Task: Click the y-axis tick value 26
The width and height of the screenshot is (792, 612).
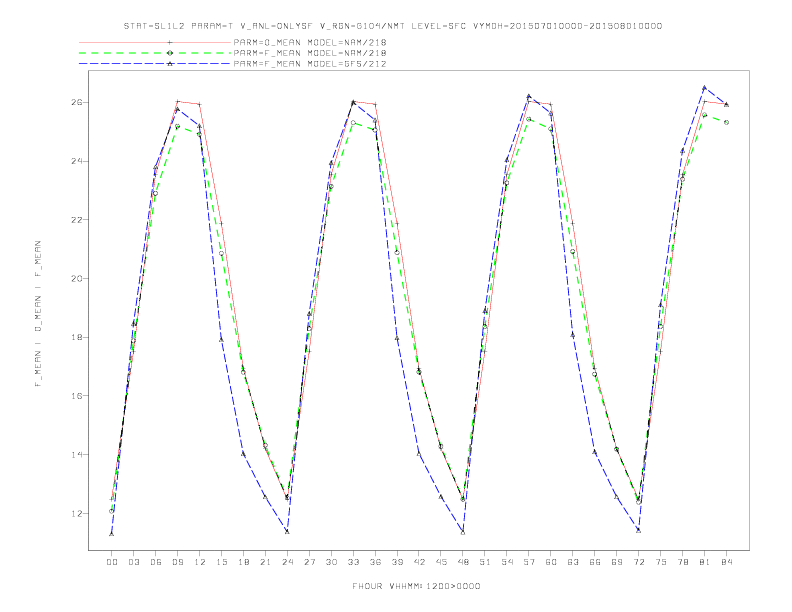Action: tap(77, 102)
